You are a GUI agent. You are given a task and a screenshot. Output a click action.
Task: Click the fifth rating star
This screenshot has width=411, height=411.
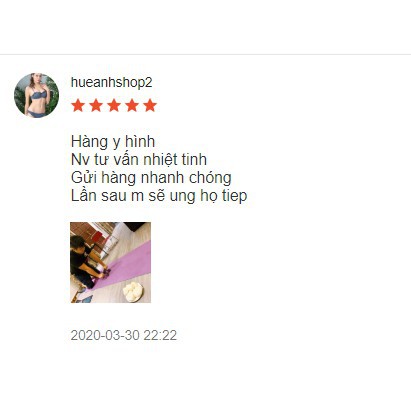[x=150, y=105]
